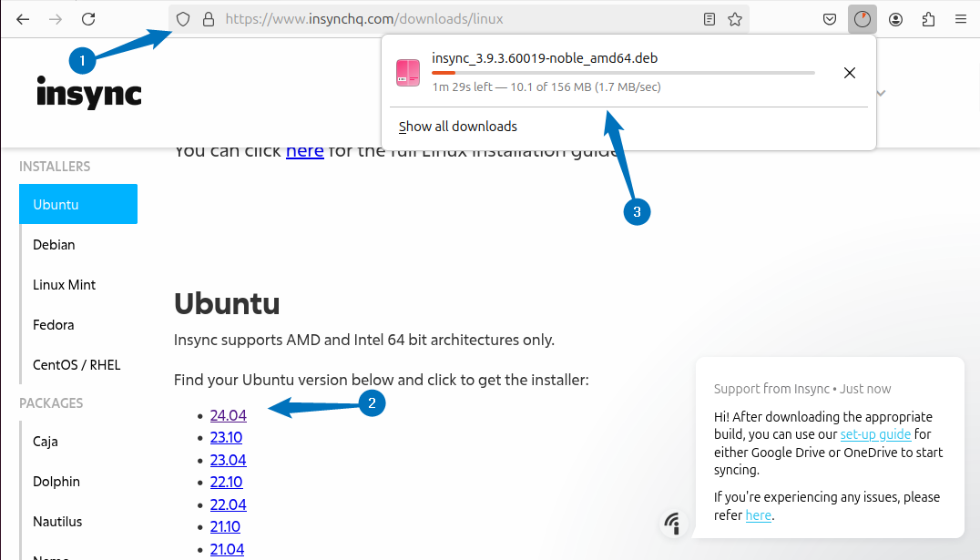
Task: Save page to Pocket icon
Action: click(829, 18)
